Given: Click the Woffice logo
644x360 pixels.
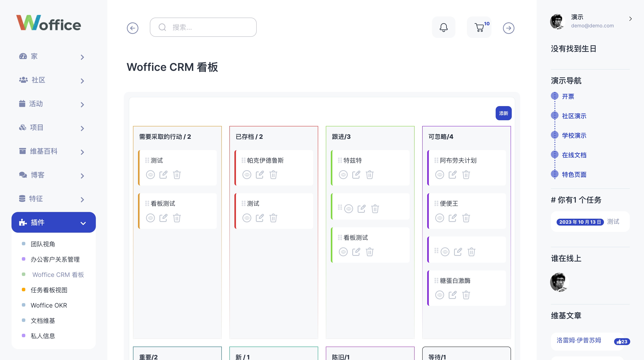Looking at the screenshot, I should point(48,23).
